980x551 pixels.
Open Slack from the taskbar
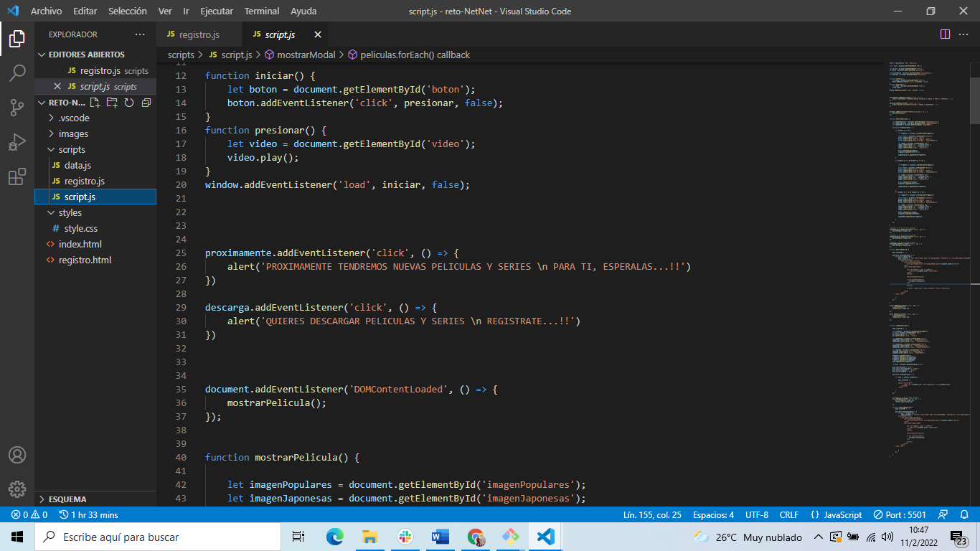point(405,537)
